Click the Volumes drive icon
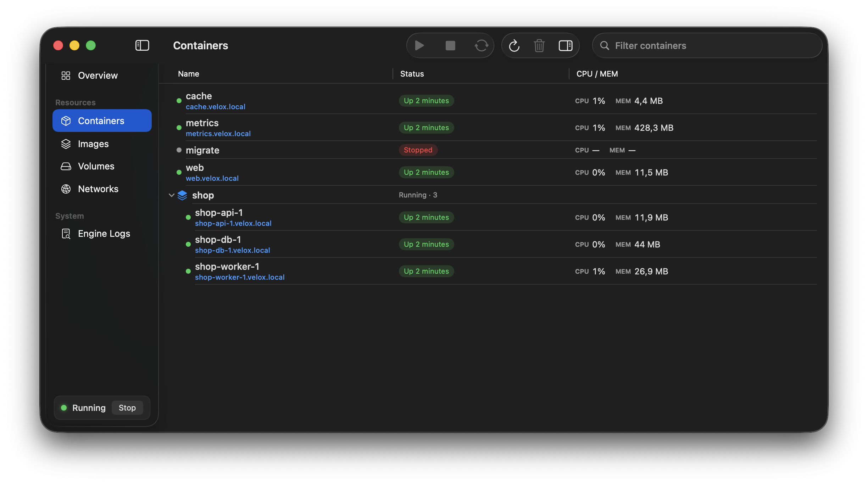Viewport: 868px width, 485px height. [x=66, y=166]
